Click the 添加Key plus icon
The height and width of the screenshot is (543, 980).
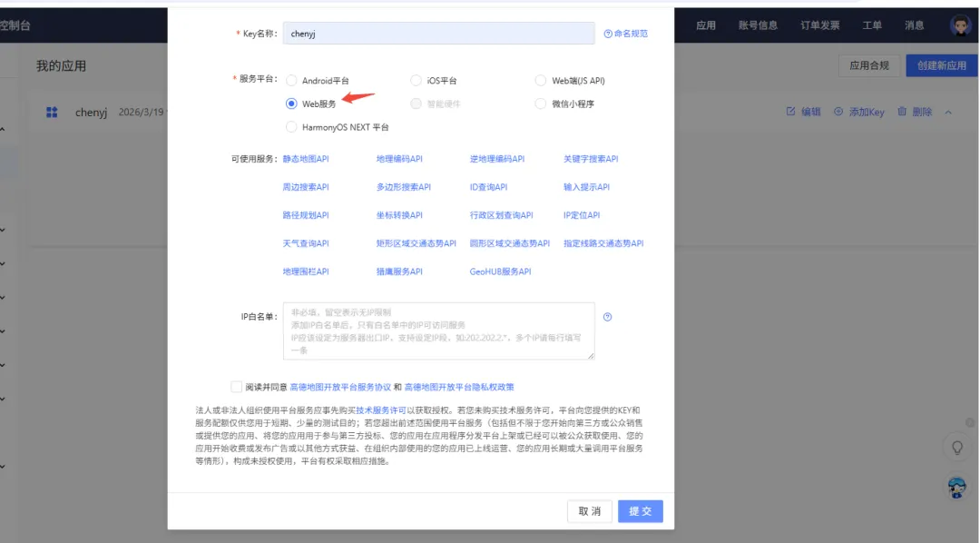pyautogui.click(x=838, y=112)
